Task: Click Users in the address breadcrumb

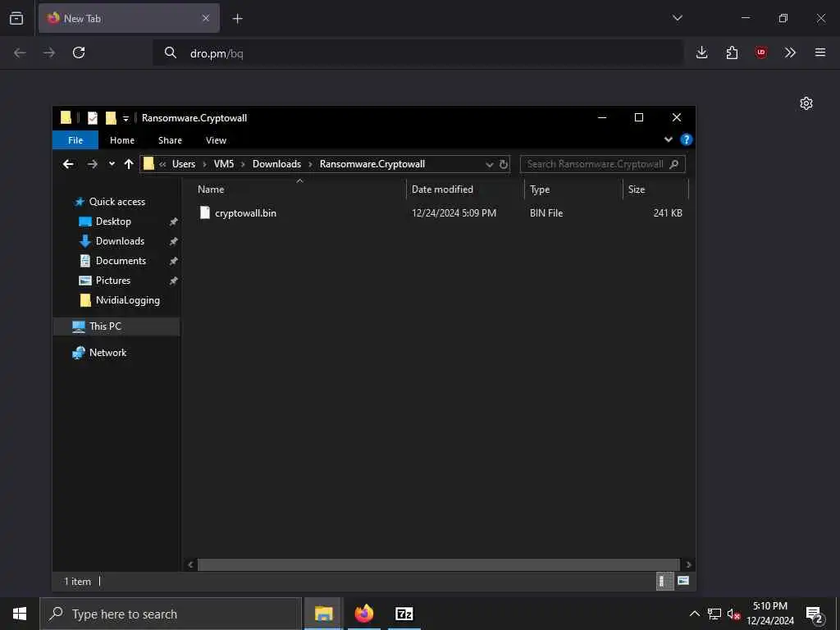Action: [x=184, y=164]
